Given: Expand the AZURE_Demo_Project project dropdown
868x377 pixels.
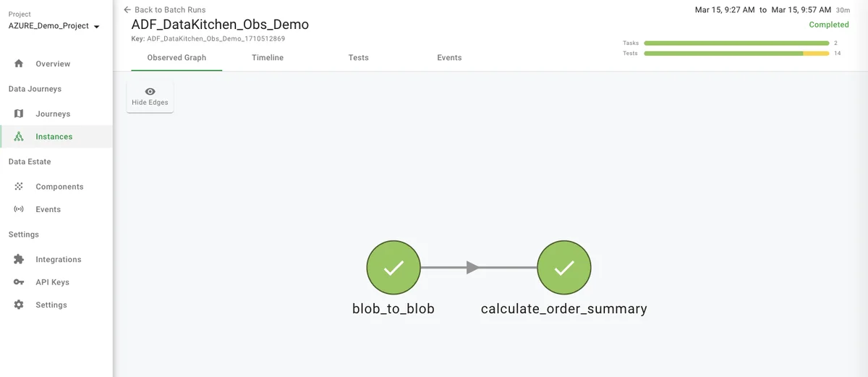Looking at the screenshot, I should coord(97,27).
